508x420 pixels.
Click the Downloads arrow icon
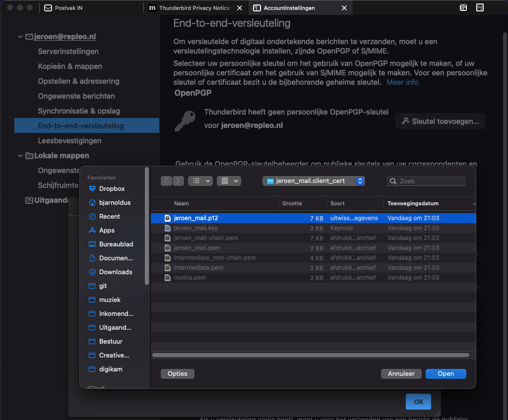click(x=92, y=272)
